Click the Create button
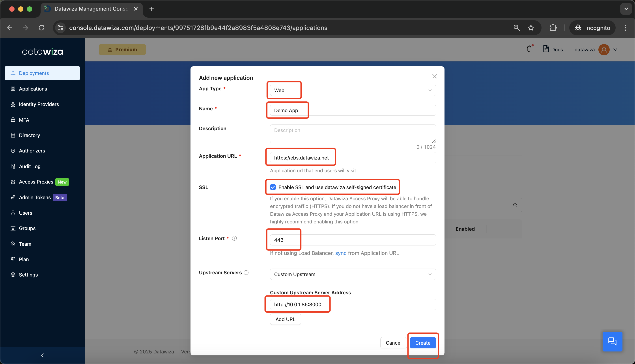 pyautogui.click(x=423, y=343)
